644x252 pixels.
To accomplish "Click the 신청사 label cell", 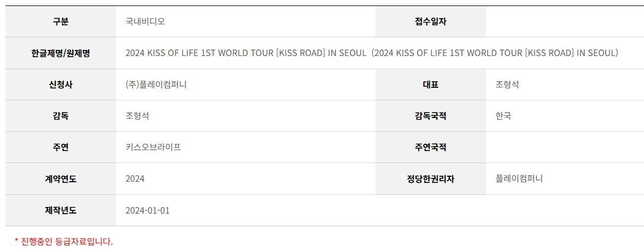I will [60, 85].
